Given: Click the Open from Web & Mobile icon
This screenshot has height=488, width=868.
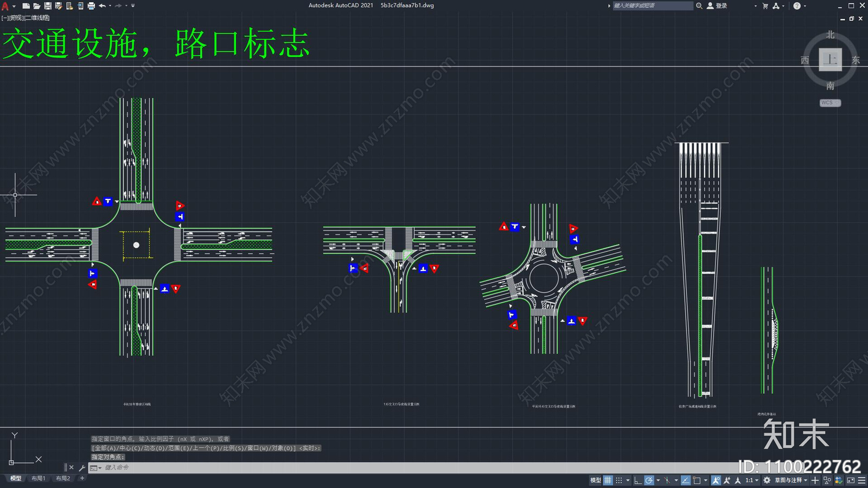Looking at the screenshot, I should [69, 6].
